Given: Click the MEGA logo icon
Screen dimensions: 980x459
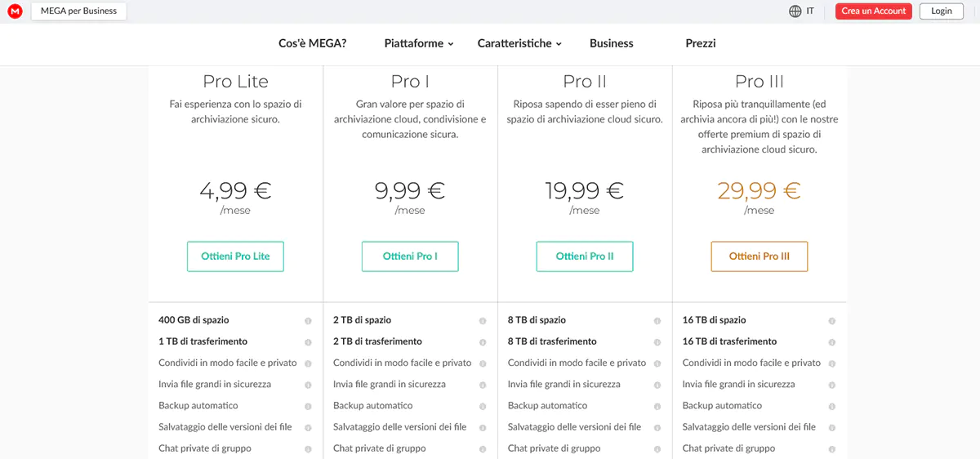Looking at the screenshot, I should click(x=14, y=11).
